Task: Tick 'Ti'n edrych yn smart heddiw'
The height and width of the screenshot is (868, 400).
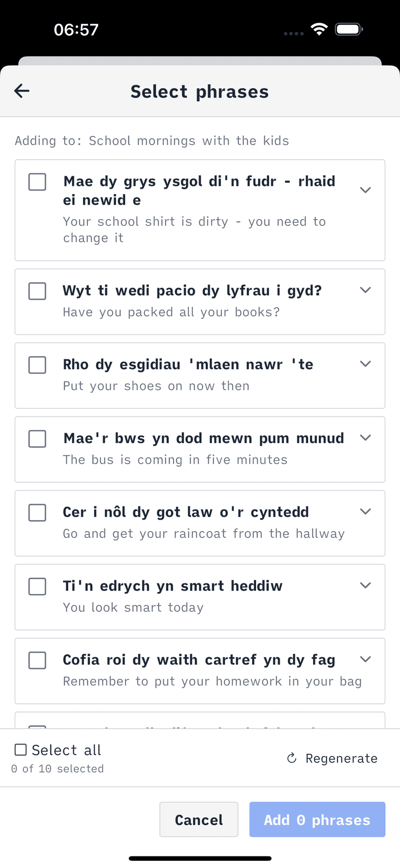Action: (x=37, y=587)
